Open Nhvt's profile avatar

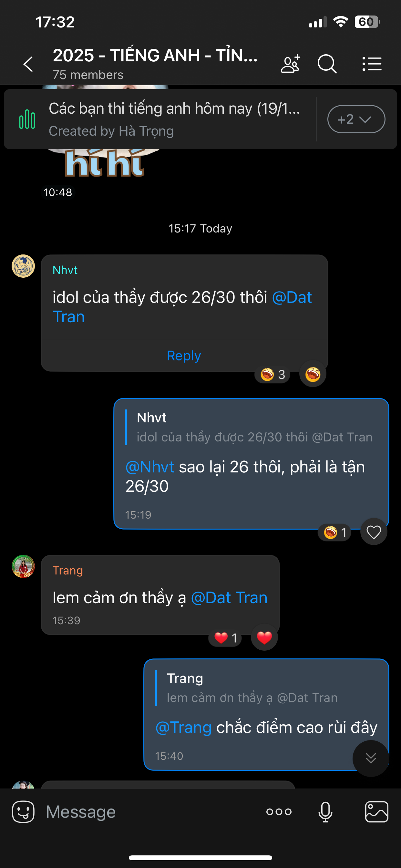tap(23, 266)
